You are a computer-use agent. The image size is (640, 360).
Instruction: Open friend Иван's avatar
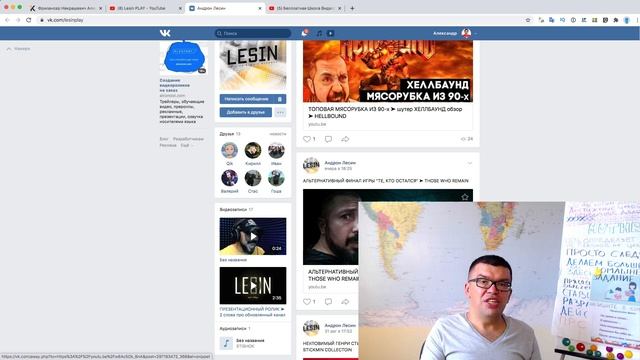pyautogui.click(x=276, y=150)
